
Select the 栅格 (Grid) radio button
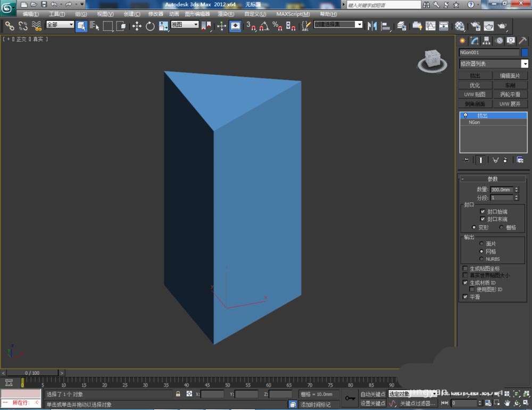click(x=501, y=227)
